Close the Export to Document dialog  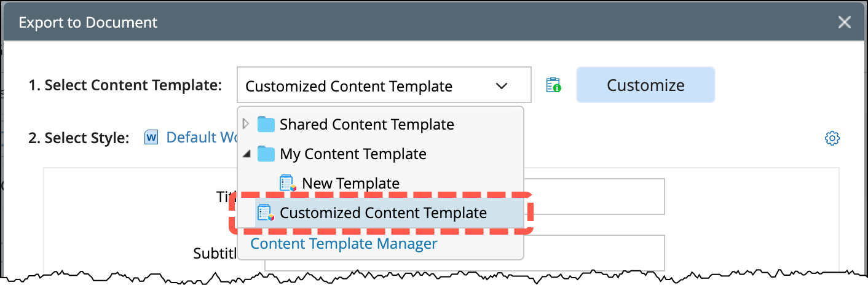pyautogui.click(x=845, y=23)
